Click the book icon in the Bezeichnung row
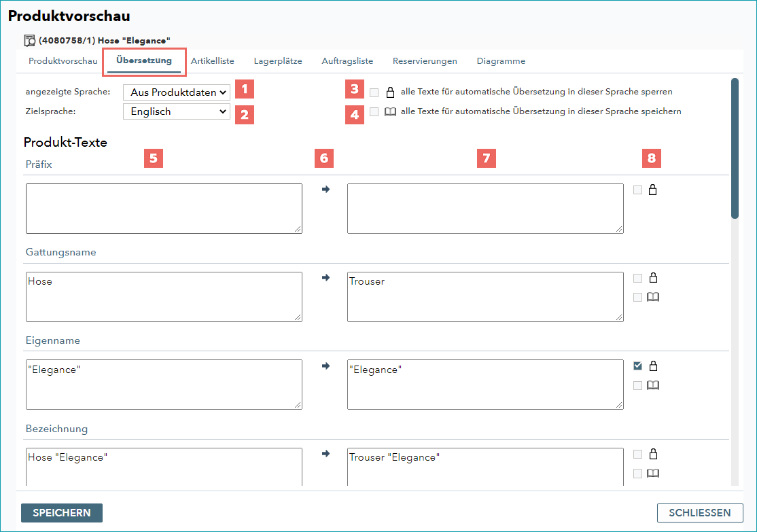This screenshot has width=757, height=532. point(653,473)
